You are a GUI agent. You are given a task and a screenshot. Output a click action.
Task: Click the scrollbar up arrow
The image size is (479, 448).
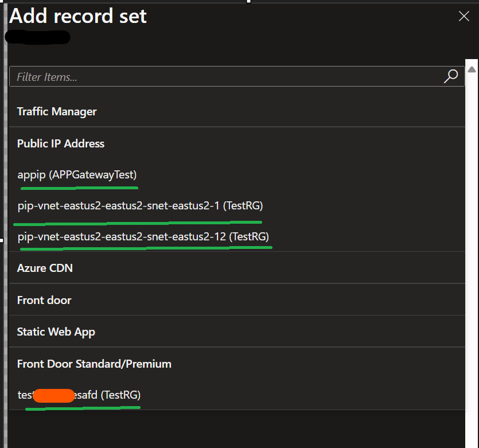(x=472, y=70)
